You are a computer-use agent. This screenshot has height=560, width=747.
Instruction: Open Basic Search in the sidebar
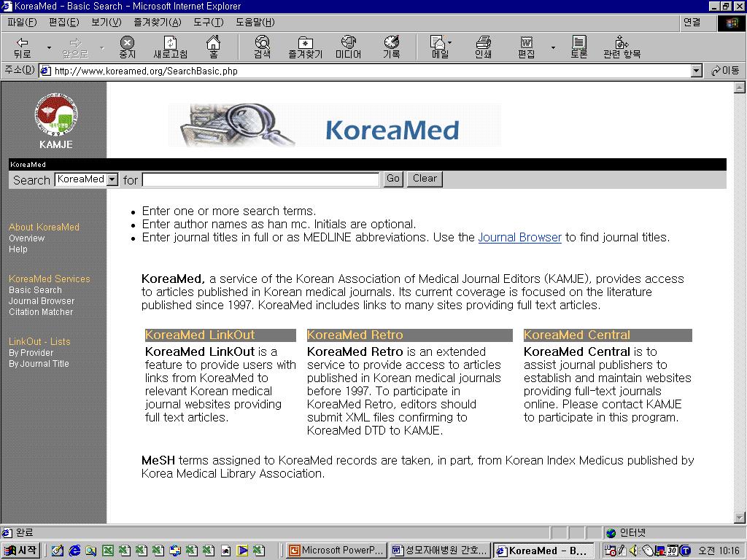35,290
